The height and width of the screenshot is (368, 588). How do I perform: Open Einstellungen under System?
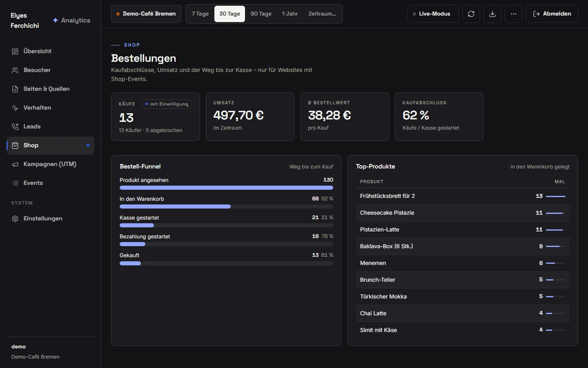click(50, 219)
